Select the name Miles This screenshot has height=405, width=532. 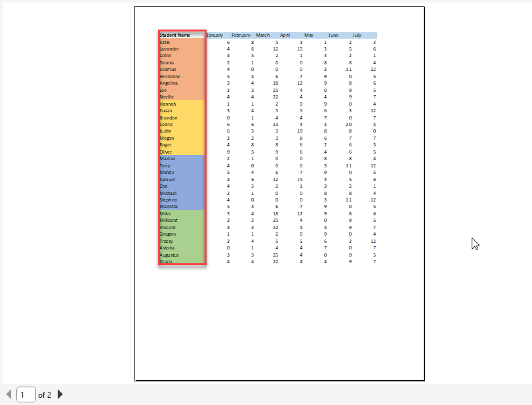(165, 213)
